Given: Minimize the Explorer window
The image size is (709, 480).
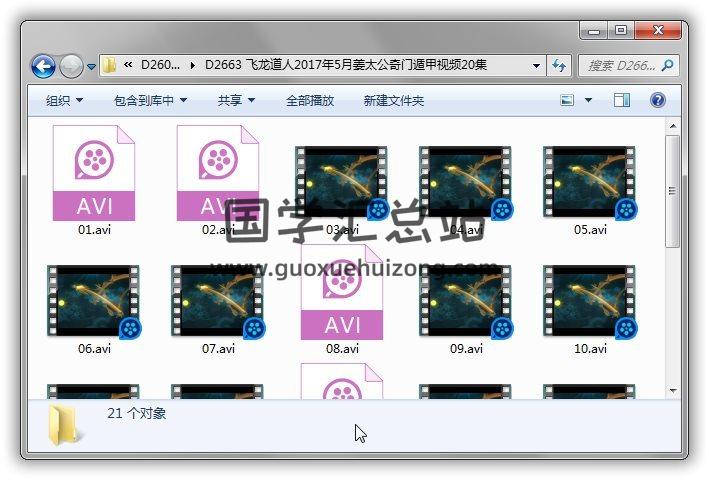Looking at the screenshot, I should coord(593,31).
